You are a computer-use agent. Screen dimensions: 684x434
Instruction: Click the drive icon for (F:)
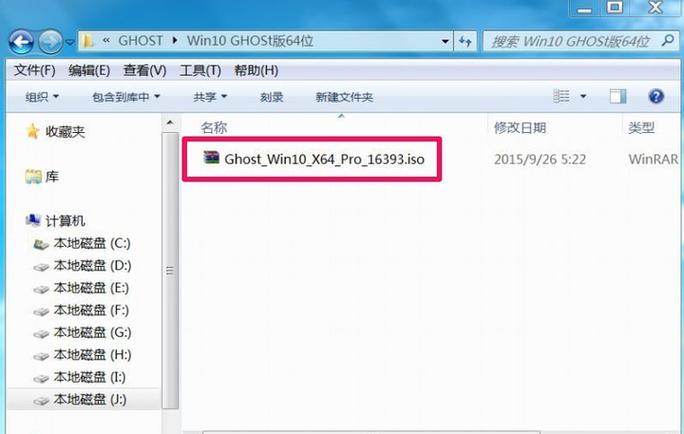coord(41,312)
